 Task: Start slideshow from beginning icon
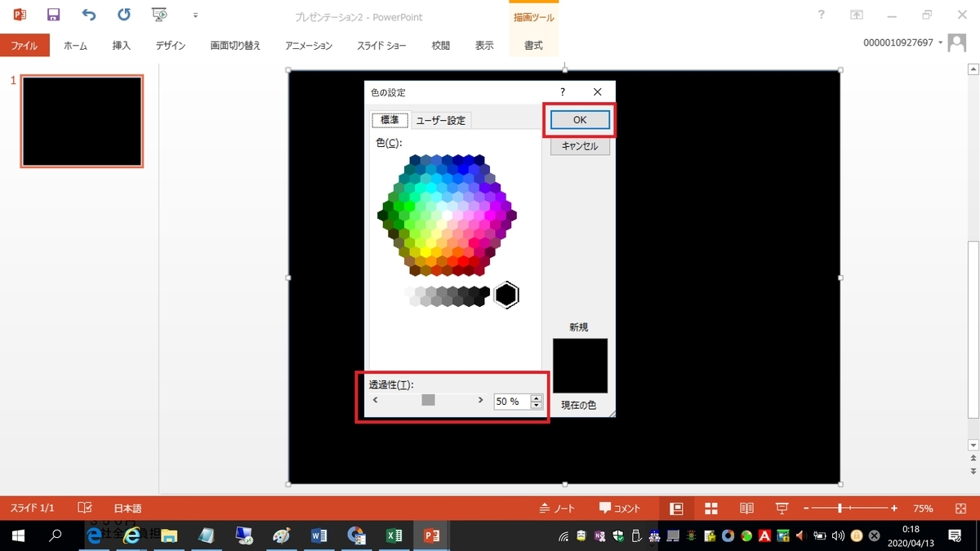point(160,15)
